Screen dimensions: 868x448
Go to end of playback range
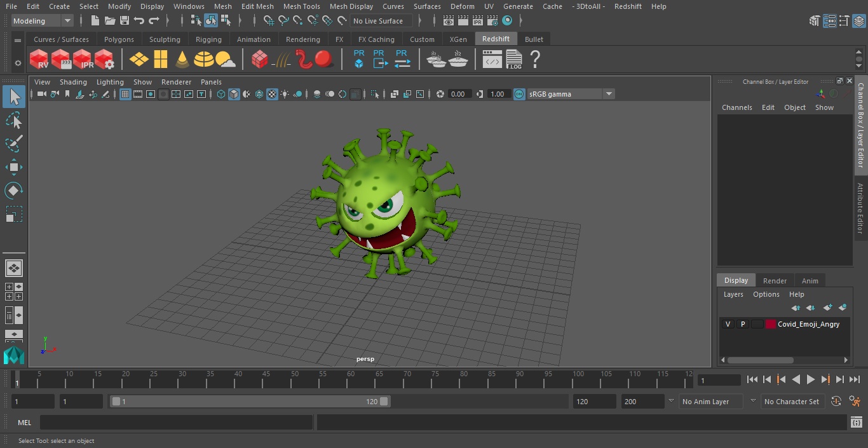[x=855, y=379]
